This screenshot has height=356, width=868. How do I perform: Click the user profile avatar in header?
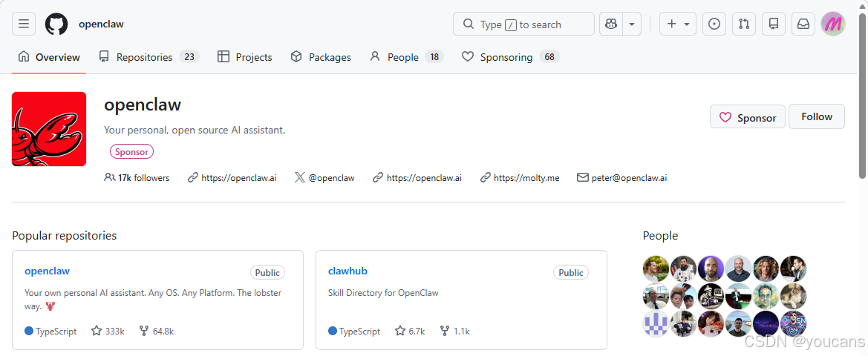pos(833,24)
